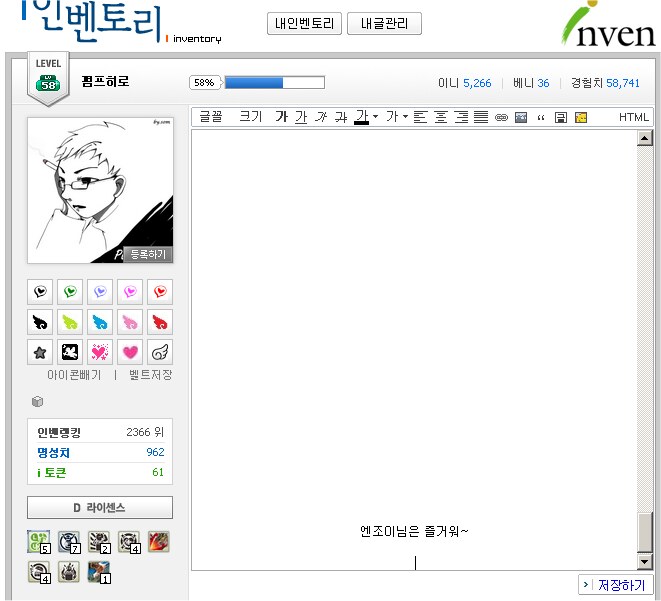Select the pink sparkling hearts icon
This screenshot has width=661, height=601.
(x=100, y=352)
